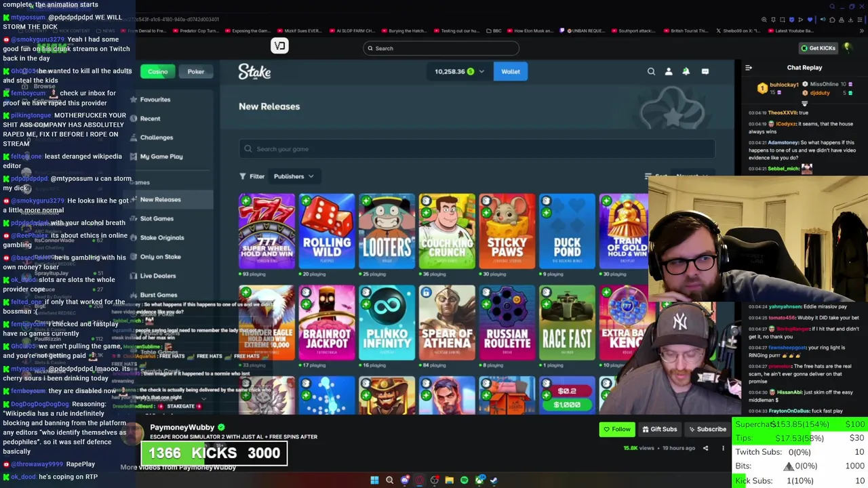
Task: Click the Get KICKs button
Action: coord(818,48)
